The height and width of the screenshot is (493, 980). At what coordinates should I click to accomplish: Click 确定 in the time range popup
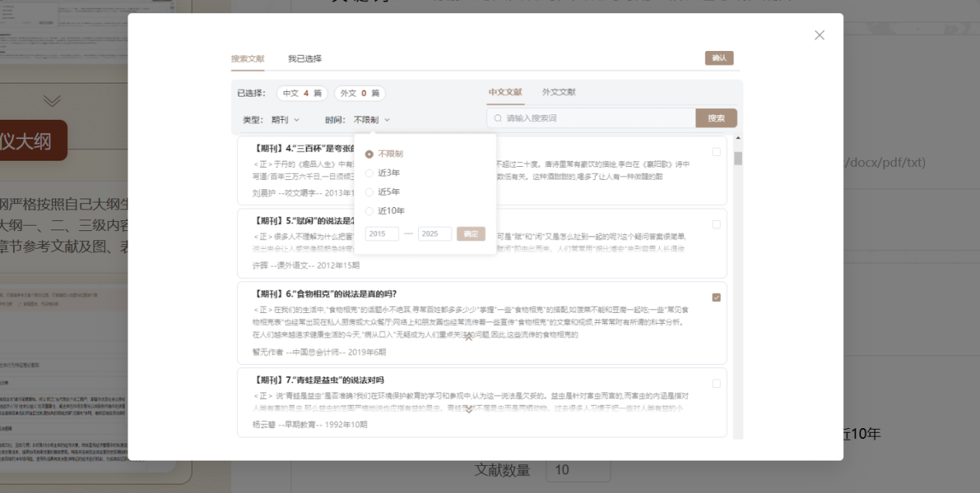pyautogui.click(x=471, y=233)
